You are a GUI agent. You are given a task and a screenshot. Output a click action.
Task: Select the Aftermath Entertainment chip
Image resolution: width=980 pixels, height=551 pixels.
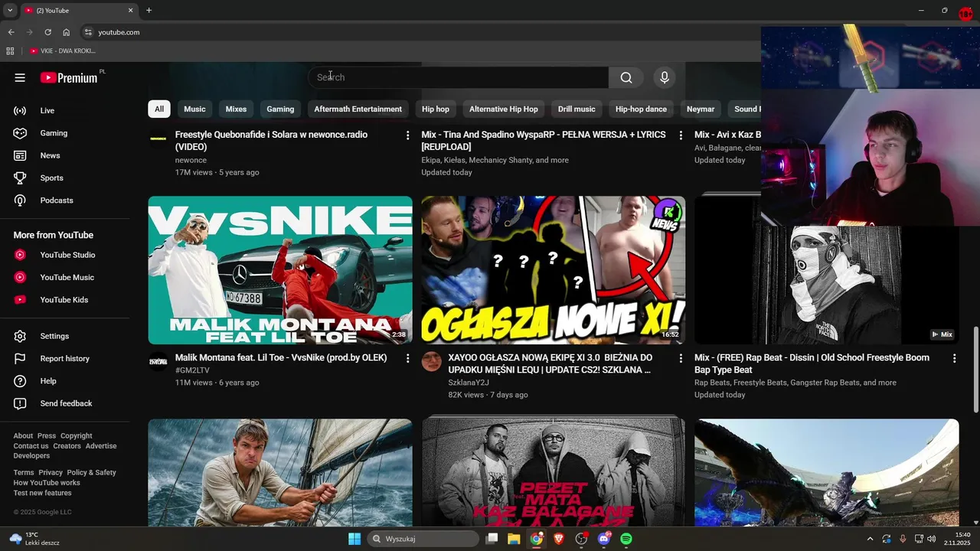tap(358, 109)
